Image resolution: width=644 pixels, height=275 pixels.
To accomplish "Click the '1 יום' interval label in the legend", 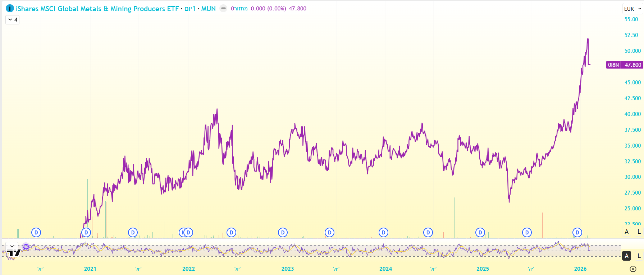I will tap(190, 9).
